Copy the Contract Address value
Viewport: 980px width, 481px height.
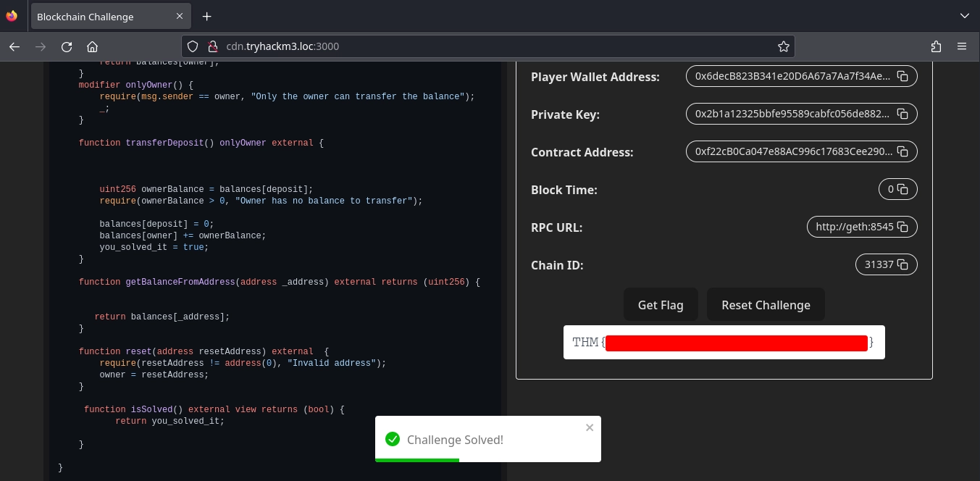click(902, 151)
